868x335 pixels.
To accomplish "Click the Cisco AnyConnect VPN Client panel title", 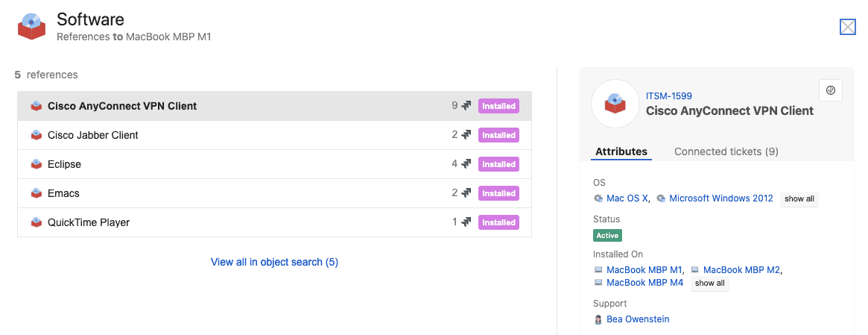I will pyautogui.click(x=729, y=110).
